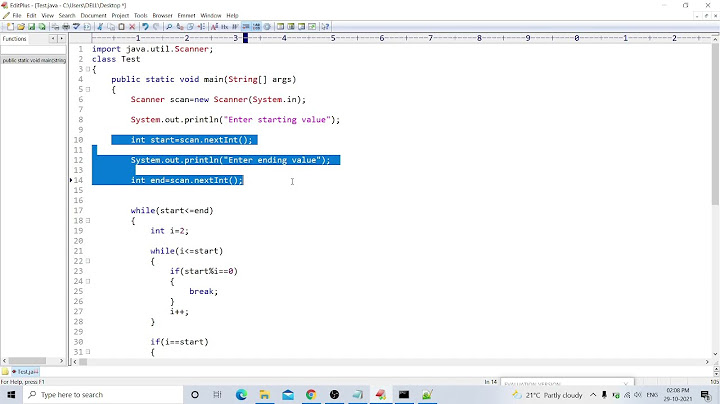Open the Tools menu
Viewport: 720px width, 404px height.
point(141,15)
